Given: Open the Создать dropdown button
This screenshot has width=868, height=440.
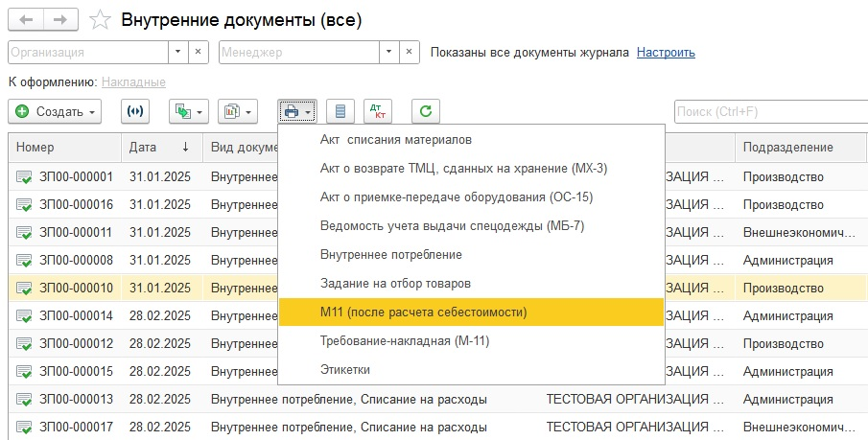Looking at the screenshot, I should 57,112.
